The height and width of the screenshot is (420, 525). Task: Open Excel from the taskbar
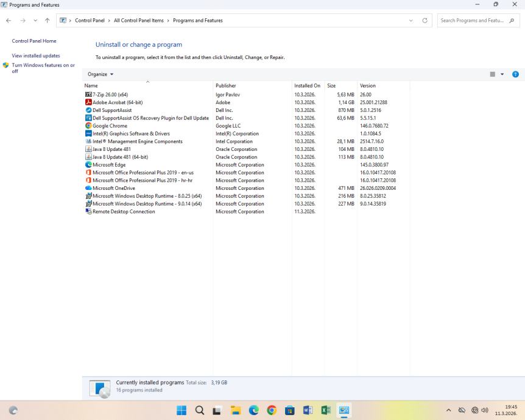326,410
